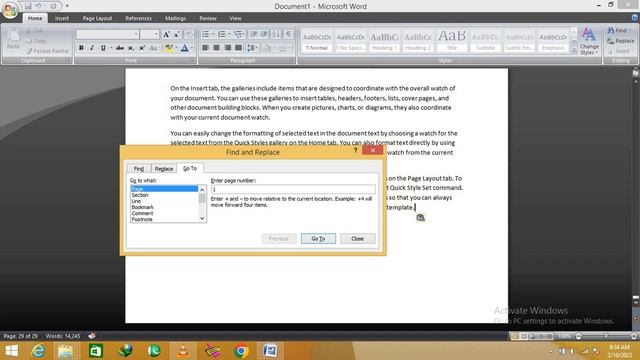Open the Change Case dropdown
This screenshot has height=360, width=640.
(x=153, y=48)
